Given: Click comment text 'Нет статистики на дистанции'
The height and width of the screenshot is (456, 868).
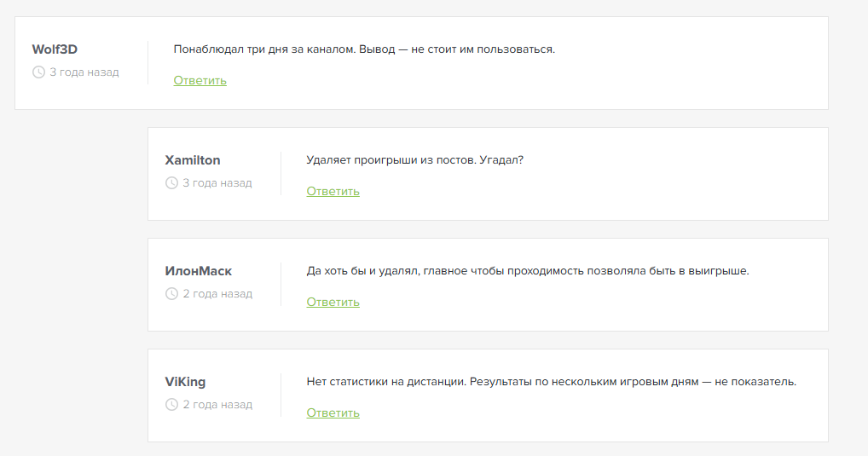Looking at the screenshot, I should [x=551, y=382].
